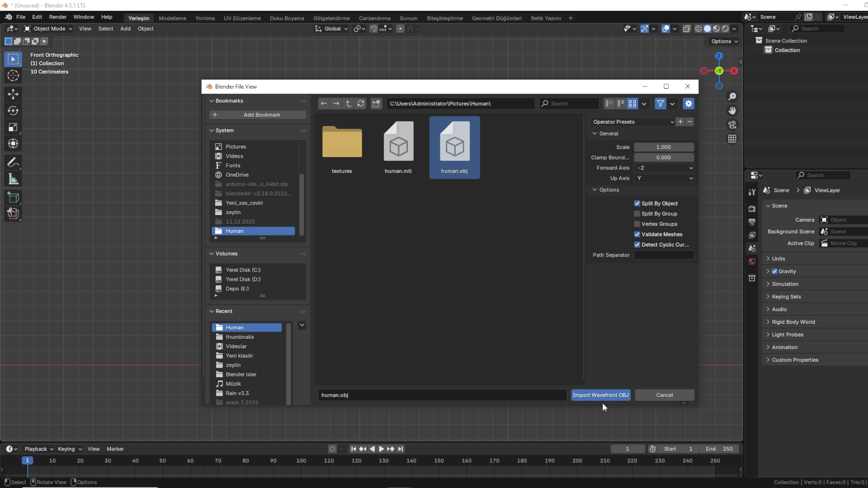868x488 pixels.
Task: Open the Operator Presets dropdown
Action: (632, 122)
